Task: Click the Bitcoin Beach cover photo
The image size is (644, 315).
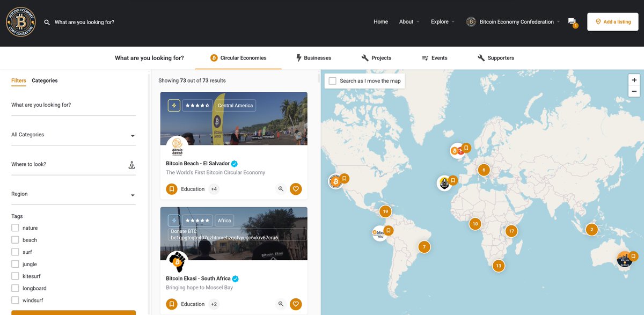Action: (234, 119)
